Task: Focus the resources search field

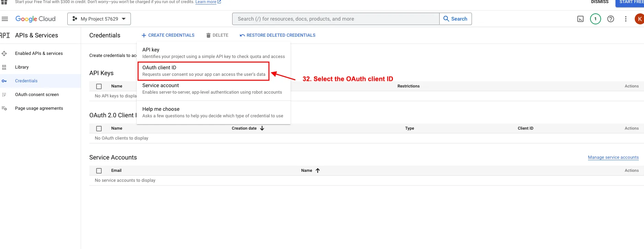Action: (x=336, y=19)
